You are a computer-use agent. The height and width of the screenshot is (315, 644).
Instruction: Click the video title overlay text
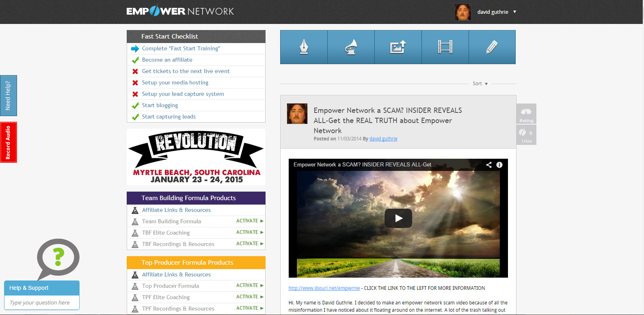[365, 164]
